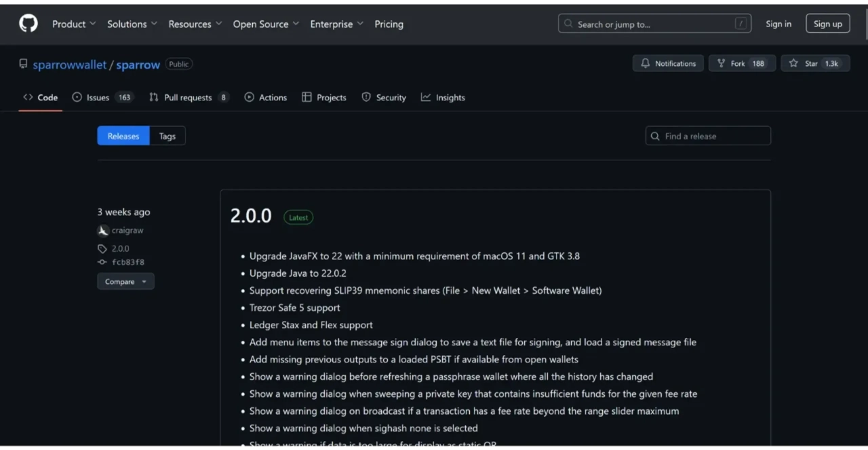Screen dimensions: 868x450
Task: Open the Issues tab
Action: 98,98
